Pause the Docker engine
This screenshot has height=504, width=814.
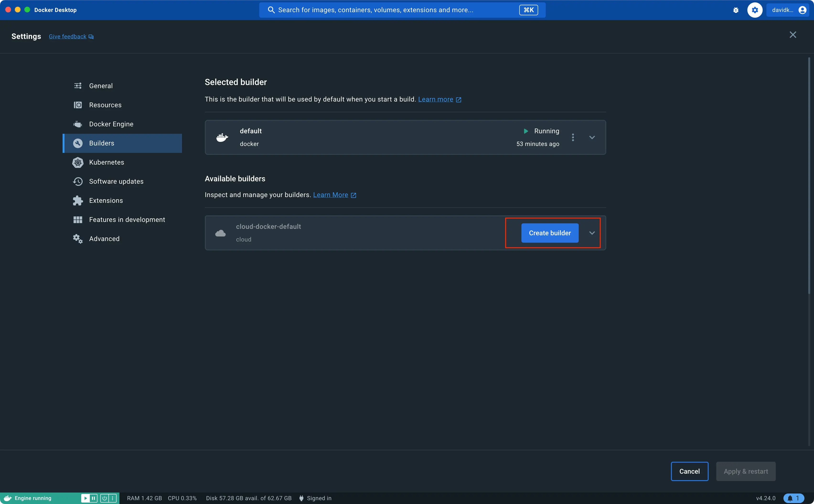pyautogui.click(x=94, y=498)
